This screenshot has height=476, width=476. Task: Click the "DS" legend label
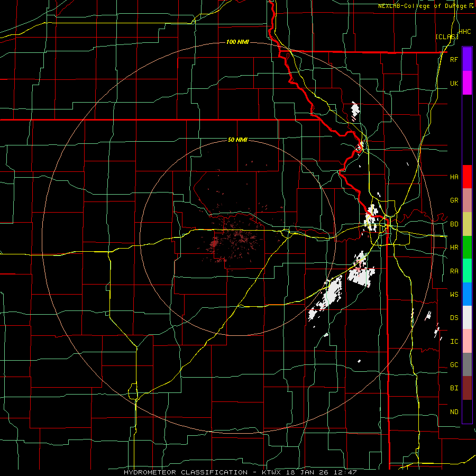click(x=454, y=318)
